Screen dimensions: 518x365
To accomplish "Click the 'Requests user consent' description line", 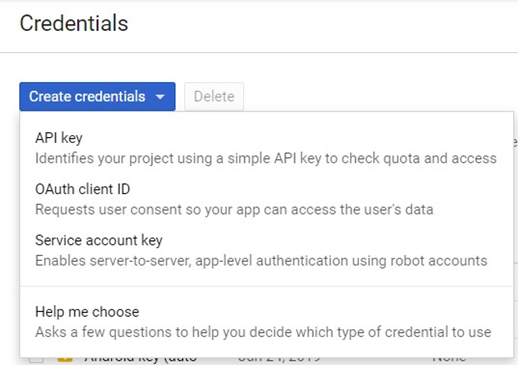I will point(234,210).
